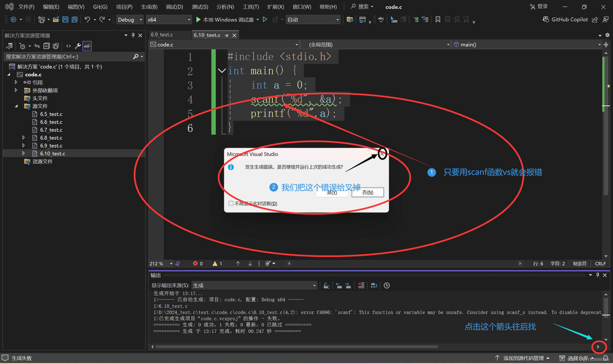
Task: Toggle word wrap icon in Output panel
Action: [374, 285]
